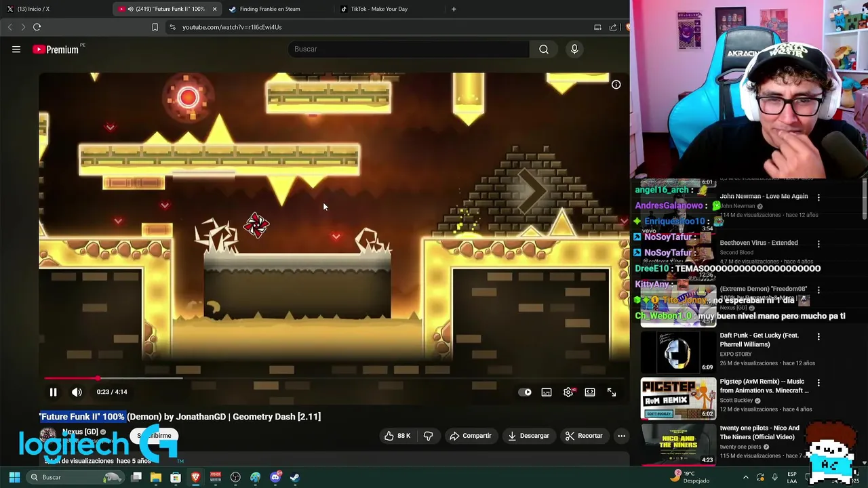
Task: Open Daft Punk - Get Lucky thumbnail
Action: tap(678, 351)
